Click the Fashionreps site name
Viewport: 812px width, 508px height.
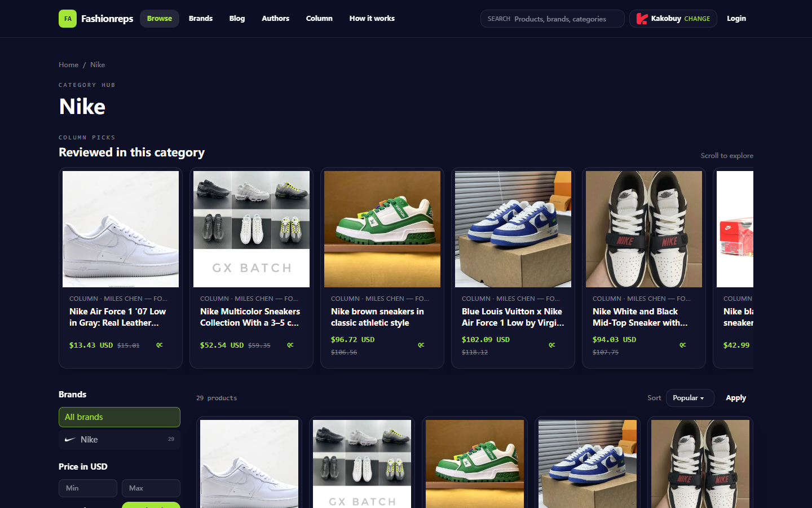point(107,19)
